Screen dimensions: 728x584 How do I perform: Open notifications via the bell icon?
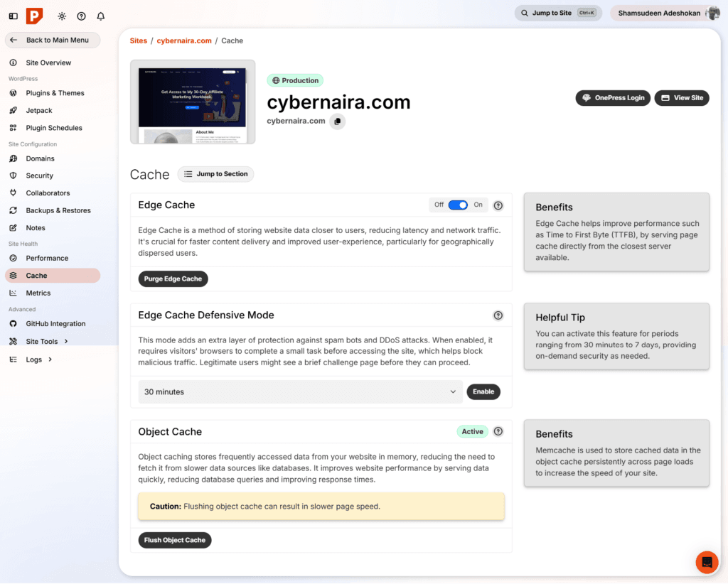100,16
